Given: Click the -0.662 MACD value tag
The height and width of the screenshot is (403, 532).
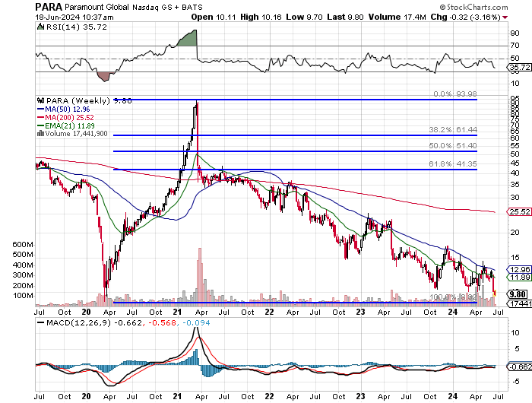Looking at the screenshot, I should coord(518,367).
